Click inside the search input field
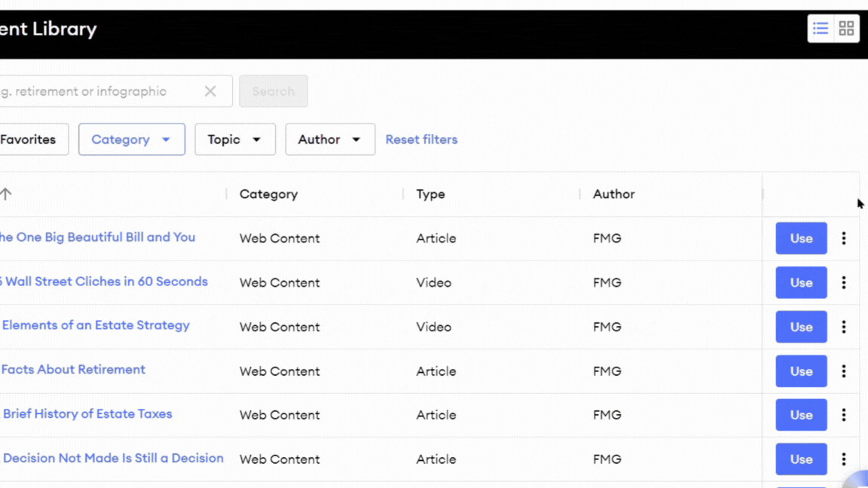This screenshot has width=868, height=488. coord(98,90)
